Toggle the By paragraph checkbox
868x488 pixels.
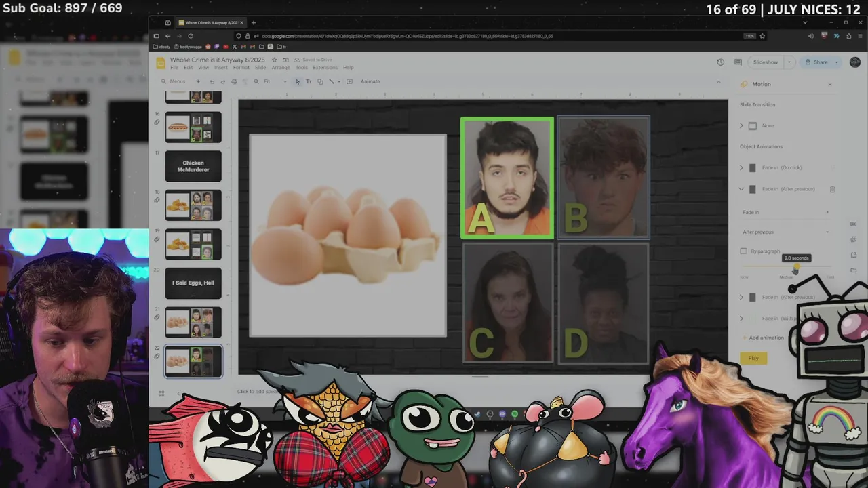(x=743, y=251)
